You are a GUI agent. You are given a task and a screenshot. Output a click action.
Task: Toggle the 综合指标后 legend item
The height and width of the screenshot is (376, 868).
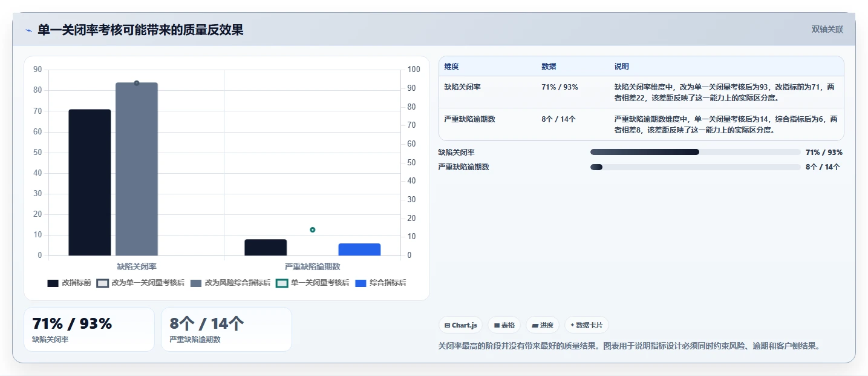(x=380, y=283)
